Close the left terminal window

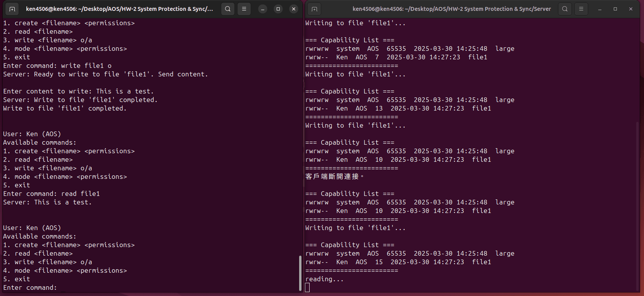[294, 9]
